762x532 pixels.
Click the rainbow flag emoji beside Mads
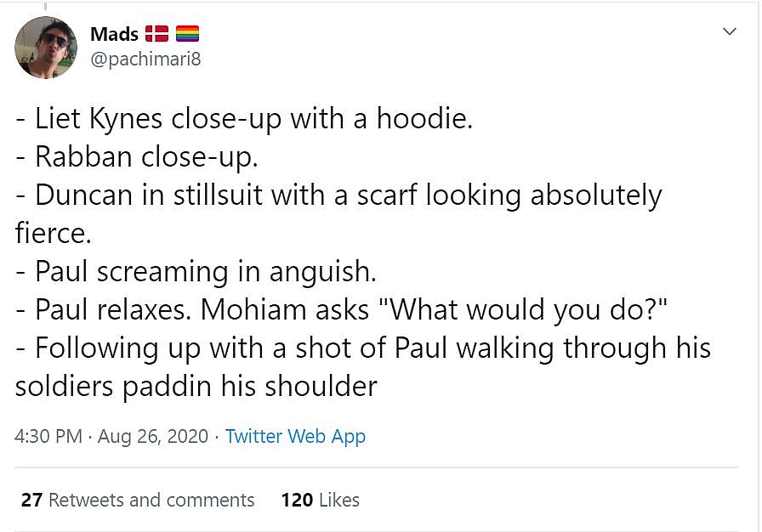pos(187,35)
